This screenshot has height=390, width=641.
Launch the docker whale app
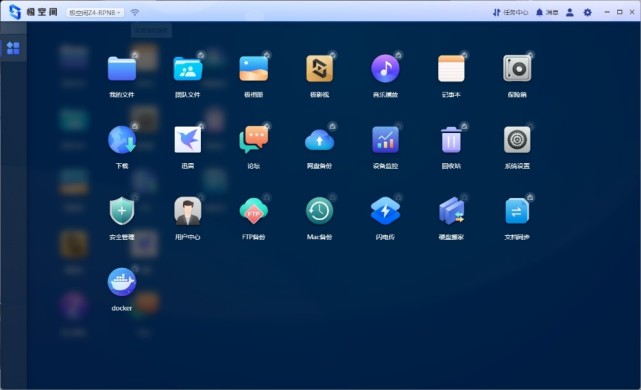[122, 282]
